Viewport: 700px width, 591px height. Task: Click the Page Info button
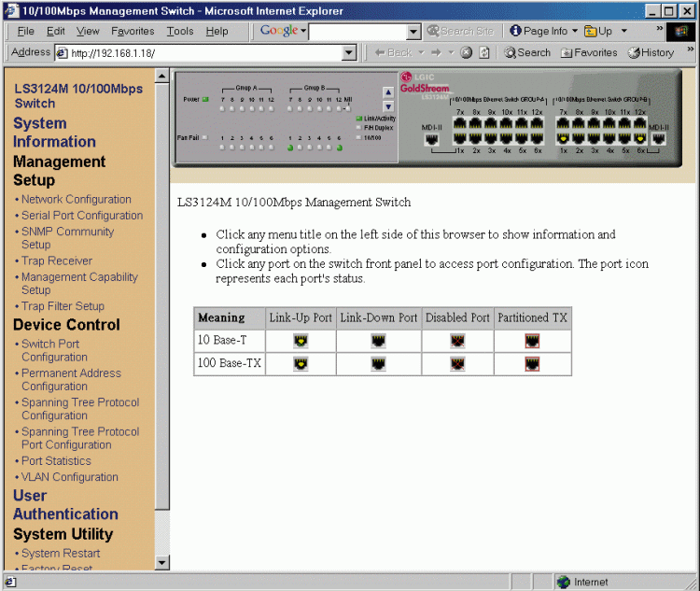pos(539,31)
